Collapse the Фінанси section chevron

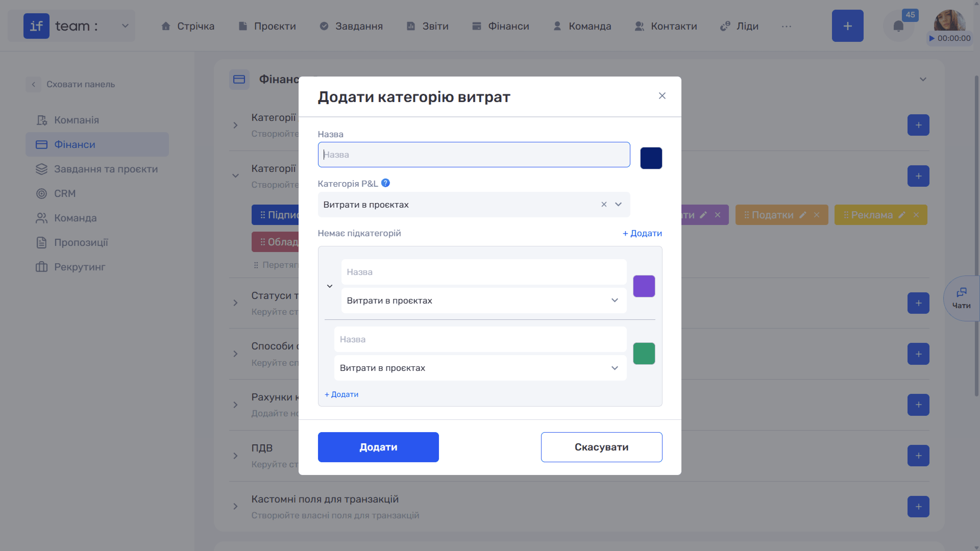tap(923, 80)
